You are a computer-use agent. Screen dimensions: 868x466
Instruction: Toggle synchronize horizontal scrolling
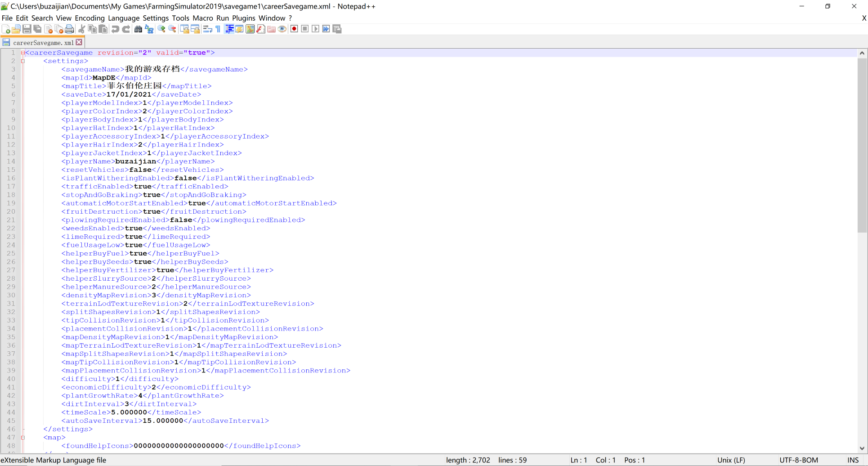point(195,29)
